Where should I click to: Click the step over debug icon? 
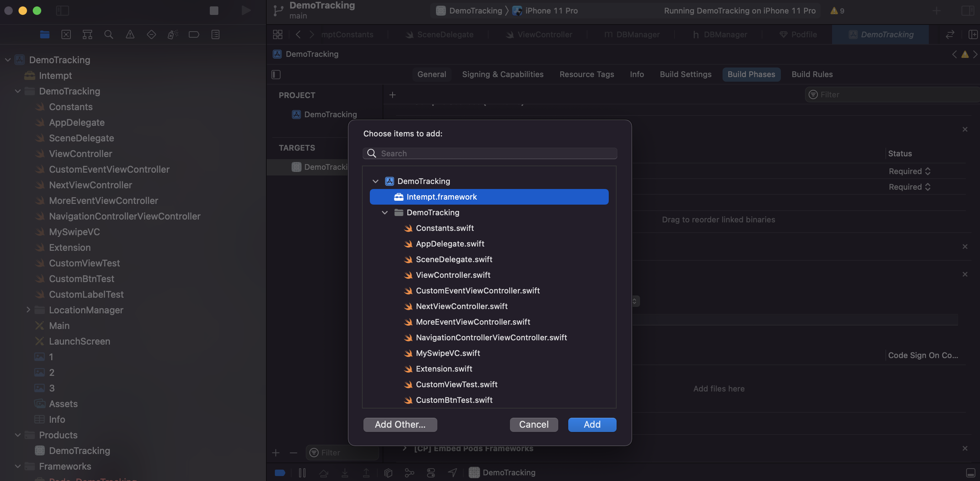point(323,472)
